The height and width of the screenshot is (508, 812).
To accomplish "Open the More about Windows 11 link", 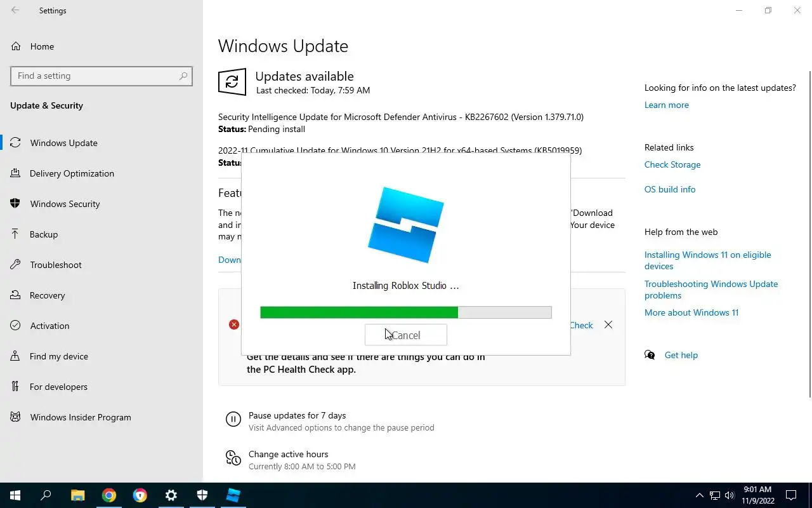I will pyautogui.click(x=691, y=312).
